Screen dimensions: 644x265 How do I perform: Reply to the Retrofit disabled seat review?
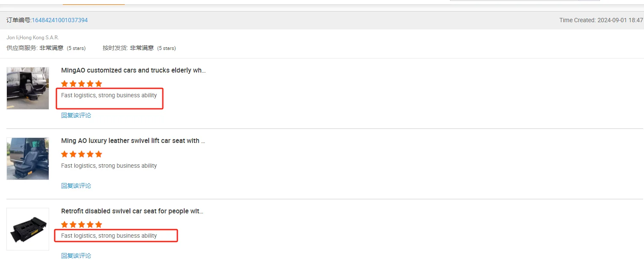(x=76, y=256)
